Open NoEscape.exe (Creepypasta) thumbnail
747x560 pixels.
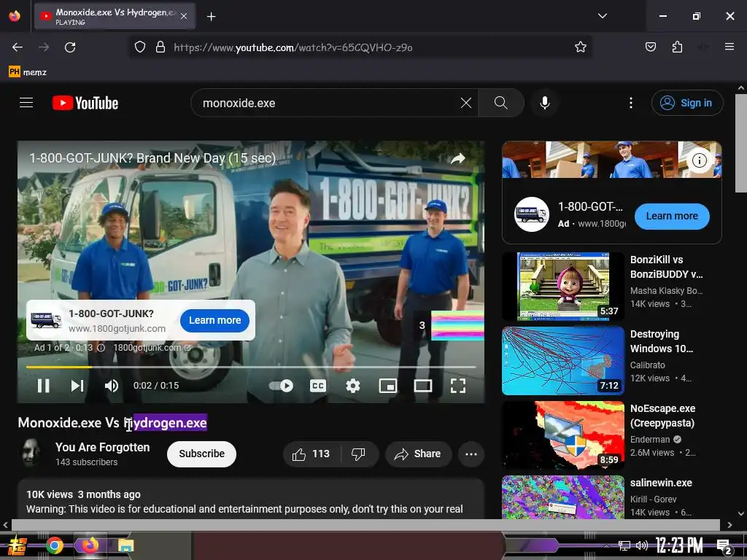coord(563,435)
